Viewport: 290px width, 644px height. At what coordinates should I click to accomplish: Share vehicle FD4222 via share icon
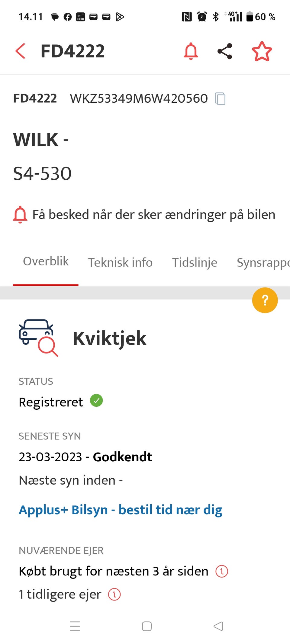click(x=225, y=51)
